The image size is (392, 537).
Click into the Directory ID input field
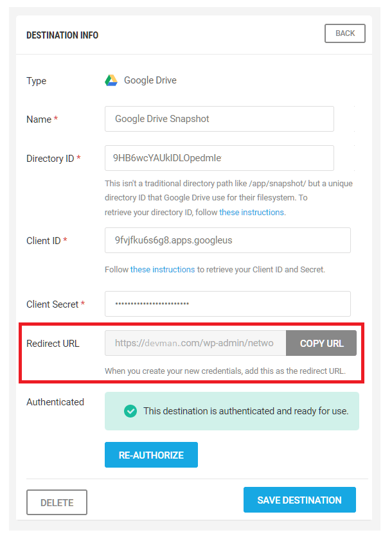coord(219,158)
